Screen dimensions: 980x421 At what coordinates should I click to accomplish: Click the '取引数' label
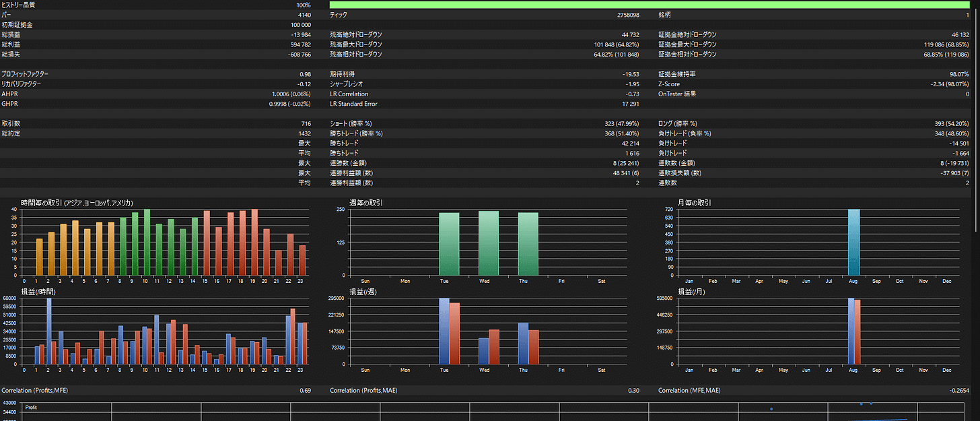coord(11,124)
